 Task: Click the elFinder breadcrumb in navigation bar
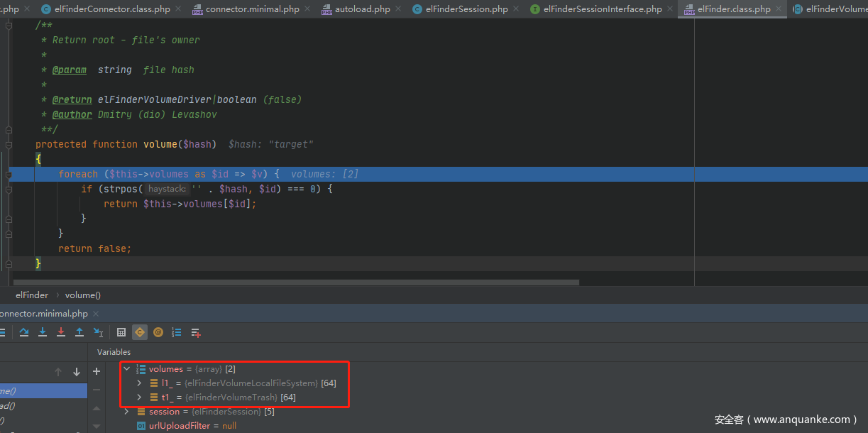coord(32,295)
